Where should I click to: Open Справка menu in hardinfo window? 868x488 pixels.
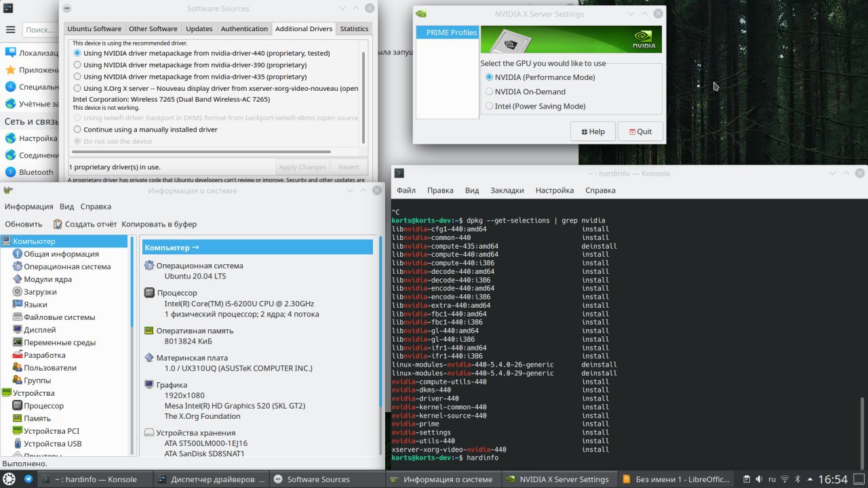[96, 207]
